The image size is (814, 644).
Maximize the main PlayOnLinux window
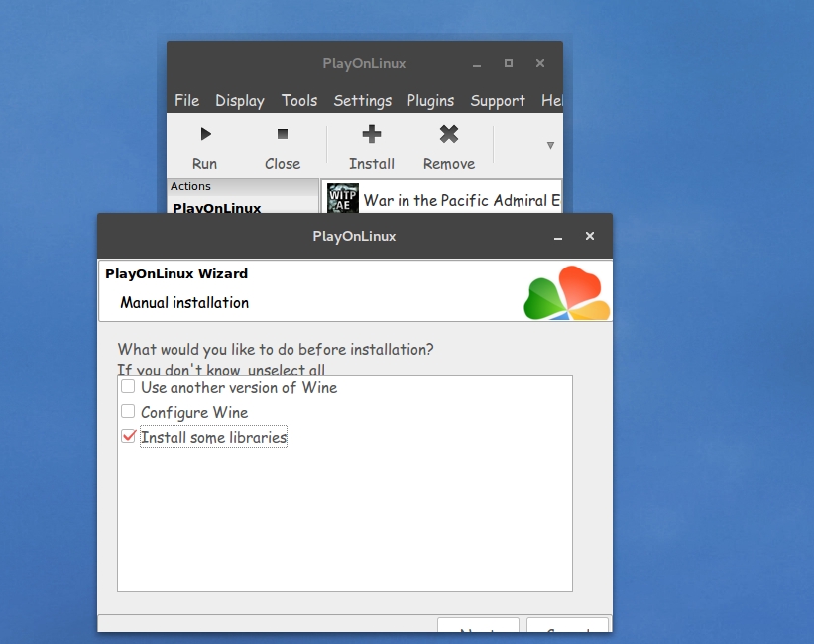point(509,63)
